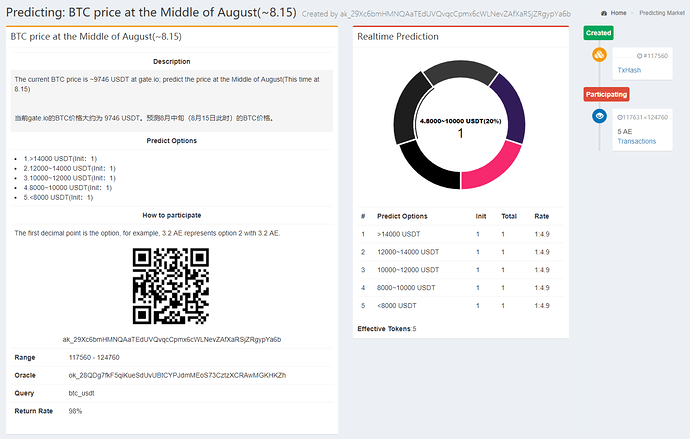Click table row 12000~14000 USDT
This screenshot has height=439, width=690.
tap(460, 252)
